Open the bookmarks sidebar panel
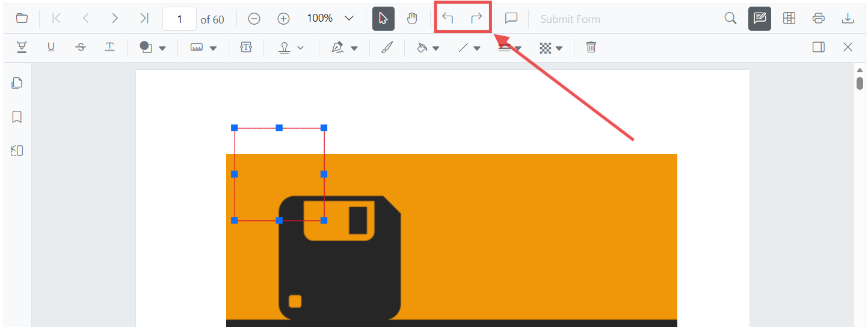 (x=17, y=117)
